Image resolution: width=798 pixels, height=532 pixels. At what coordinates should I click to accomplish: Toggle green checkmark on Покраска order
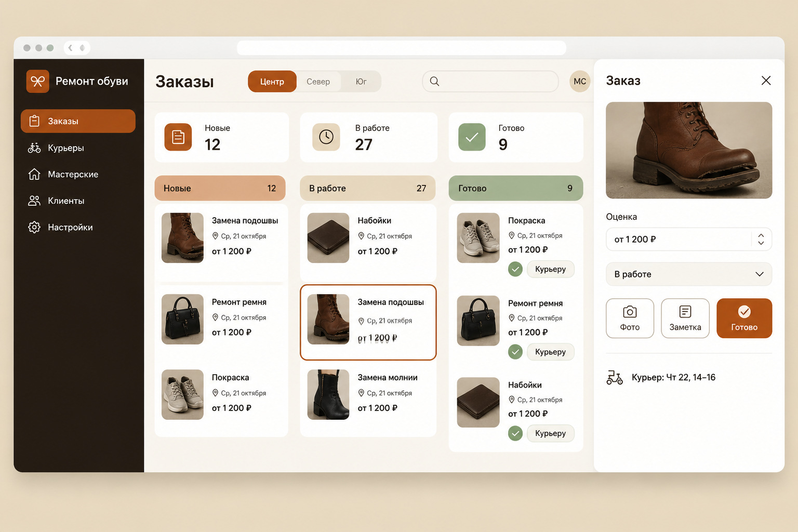515,269
